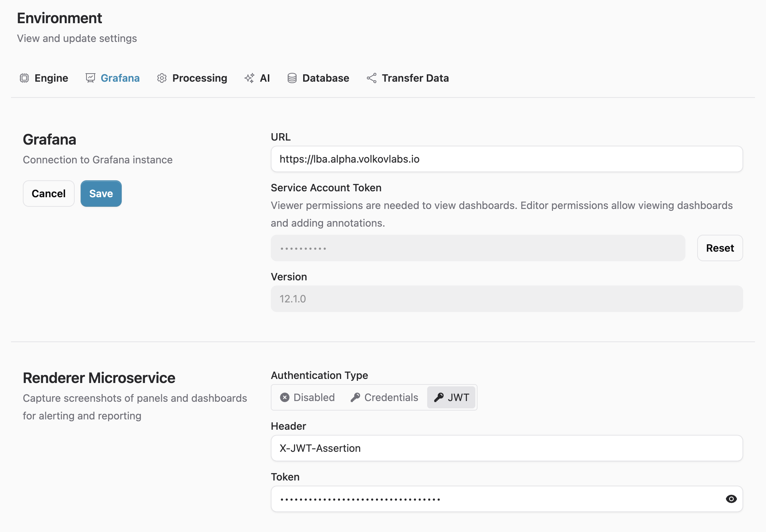
Task: Reset the Service Account Token
Action: (720, 248)
